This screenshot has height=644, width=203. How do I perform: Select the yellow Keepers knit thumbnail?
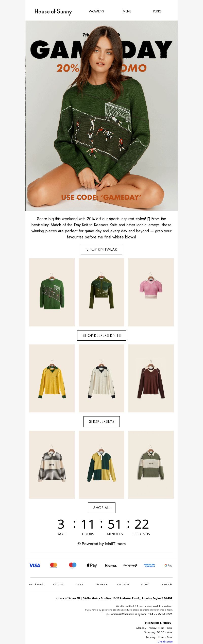pos(52,378)
